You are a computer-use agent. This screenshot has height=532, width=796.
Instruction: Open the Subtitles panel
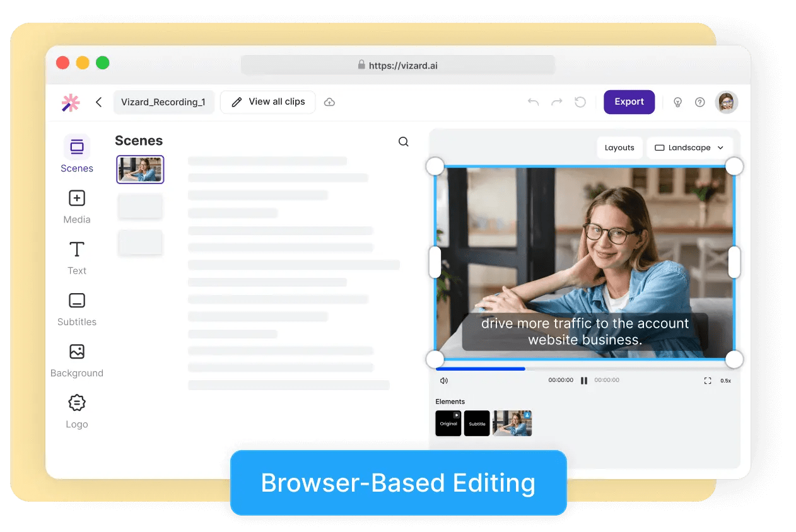tap(76, 307)
